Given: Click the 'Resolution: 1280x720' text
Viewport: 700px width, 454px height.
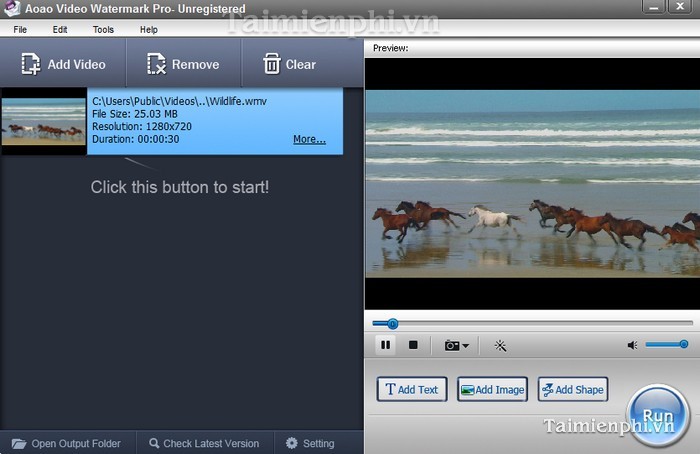Looking at the screenshot, I should (142, 126).
